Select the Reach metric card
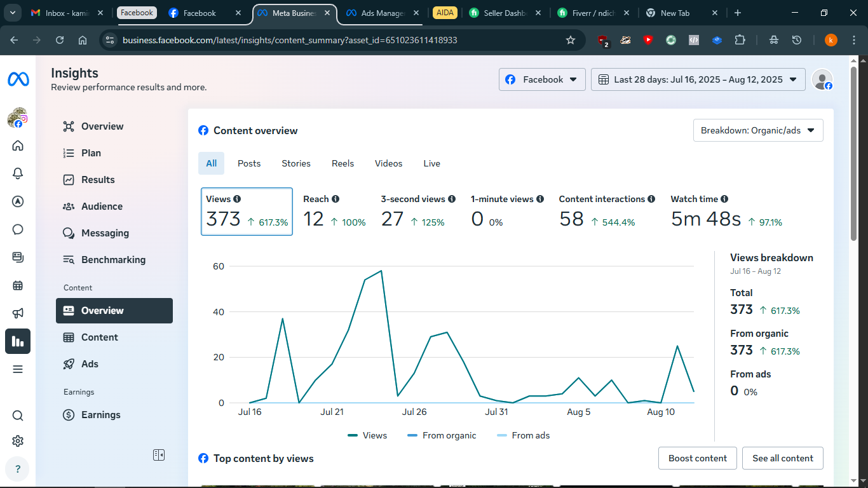868x488 pixels. [x=334, y=212]
